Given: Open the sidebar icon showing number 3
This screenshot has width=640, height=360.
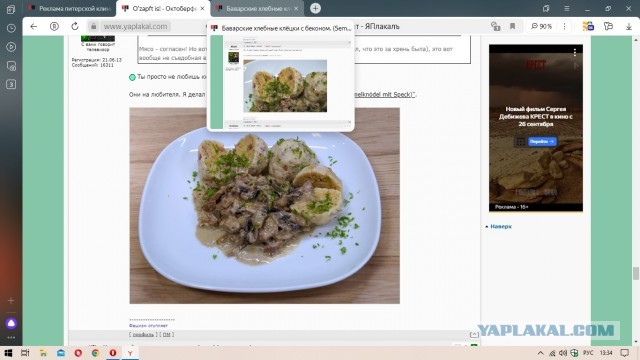Looking at the screenshot, I should 11,84.
